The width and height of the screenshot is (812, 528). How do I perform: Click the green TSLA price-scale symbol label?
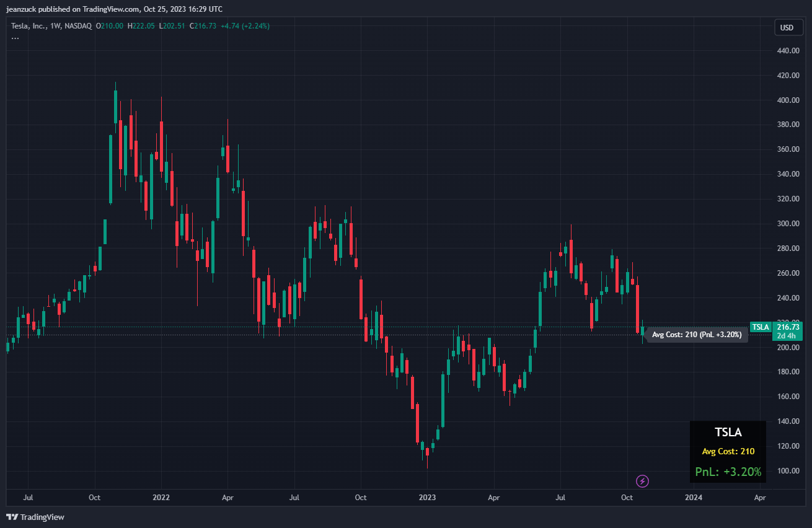click(761, 327)
